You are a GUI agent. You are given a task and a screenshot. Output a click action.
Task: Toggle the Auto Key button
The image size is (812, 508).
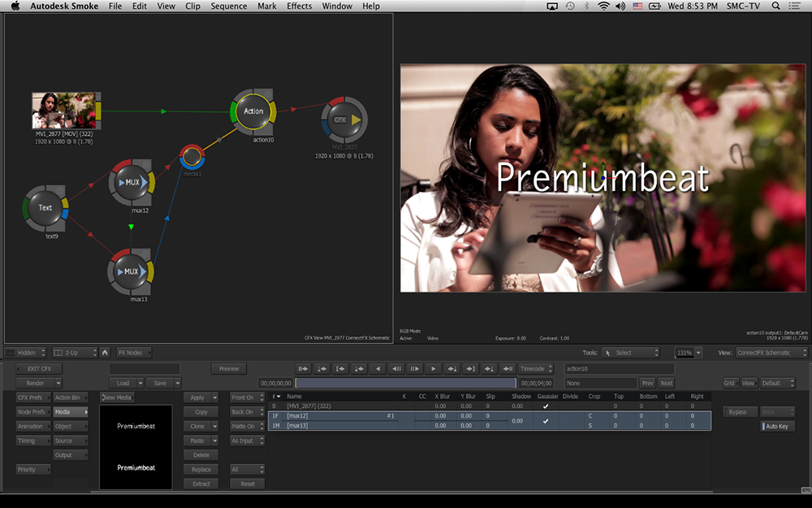tap(777, 427)
